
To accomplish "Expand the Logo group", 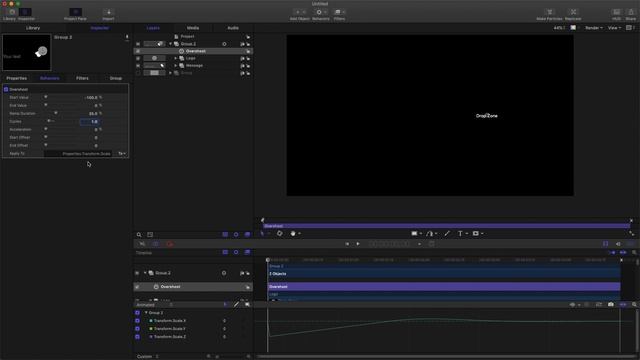I will click(x=176, y=58).
